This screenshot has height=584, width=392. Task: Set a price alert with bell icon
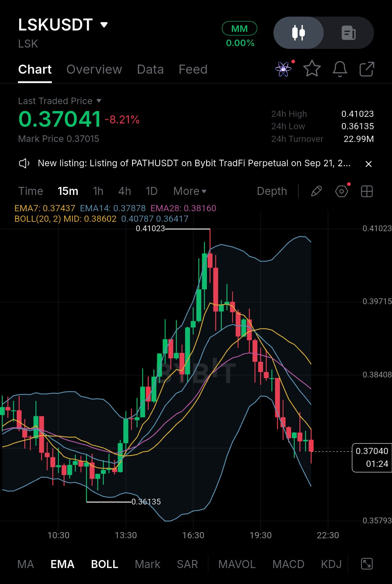(340, 69)
